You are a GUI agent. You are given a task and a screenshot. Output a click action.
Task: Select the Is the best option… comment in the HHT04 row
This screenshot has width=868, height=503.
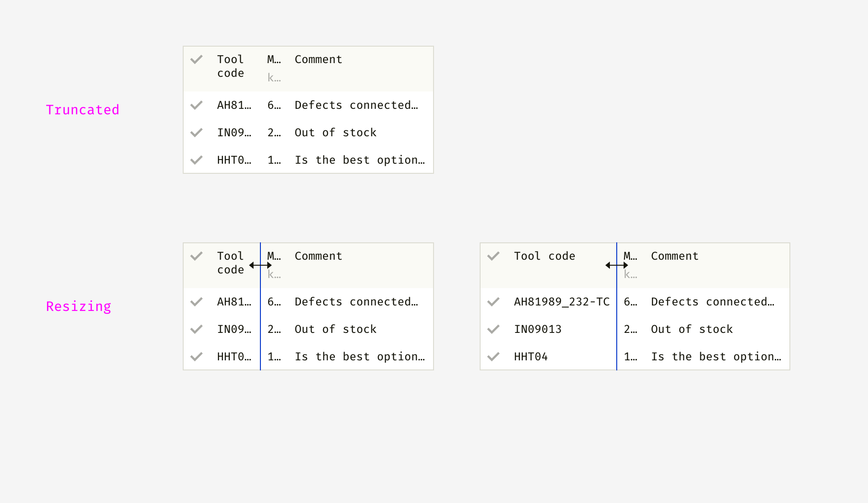pyautogui.click(x=716, y=357)
